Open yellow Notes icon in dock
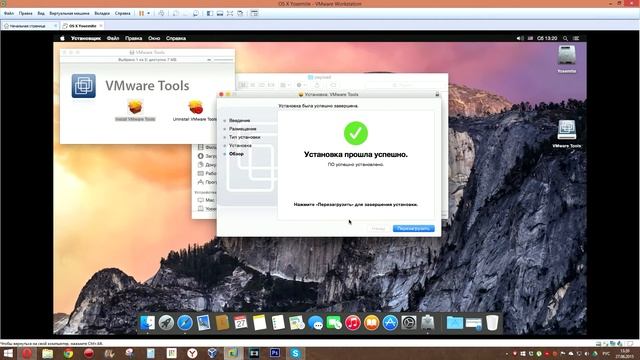The width and height of the screenshot is (640, 360). [259, 323]
